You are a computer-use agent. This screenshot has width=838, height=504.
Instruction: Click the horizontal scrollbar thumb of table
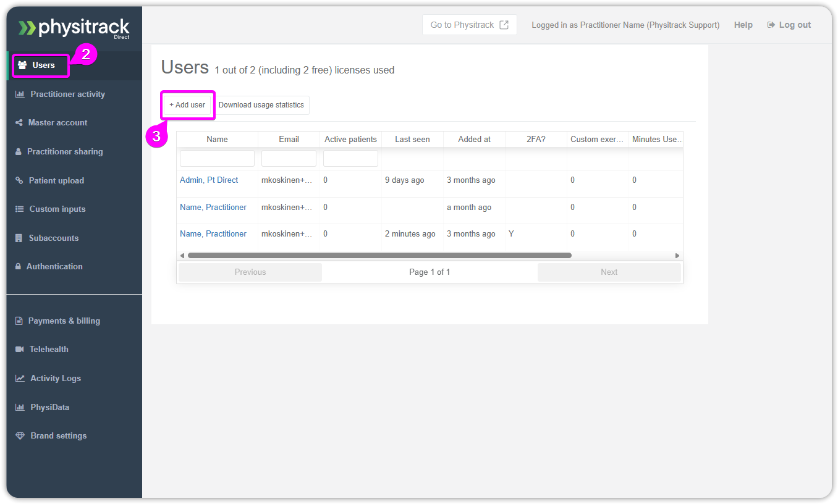(x=379, y=256)
